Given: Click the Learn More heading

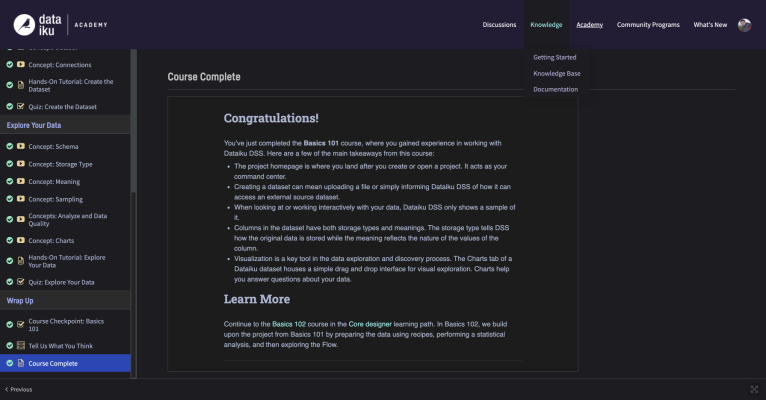Looking at the screenshot, I should coord(256,299).
